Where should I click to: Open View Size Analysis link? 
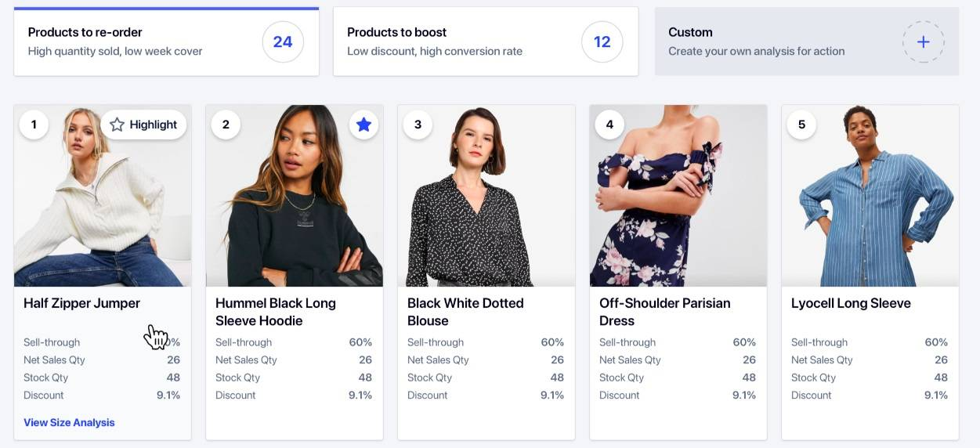pyautogui.click(x=69, y=422)
